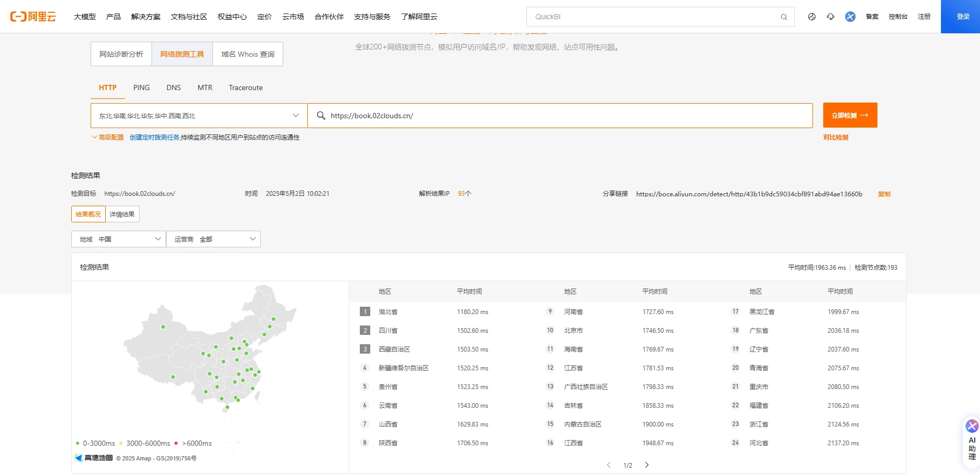Open the floating AI 助理 widget

click(x=972, y=441)
